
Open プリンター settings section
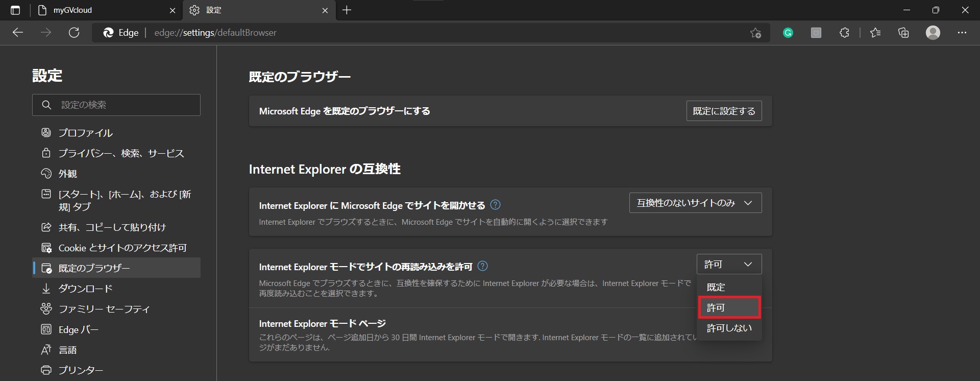pos(116,370)
